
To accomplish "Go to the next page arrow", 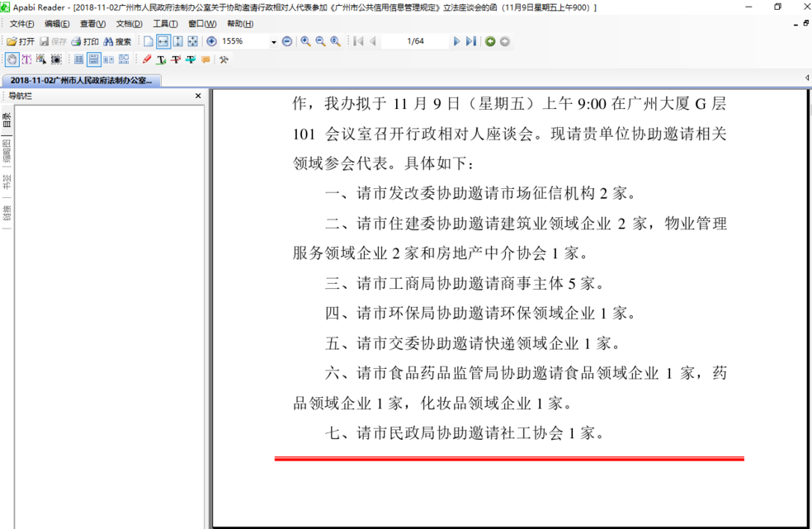I will [x=456, y=41].
